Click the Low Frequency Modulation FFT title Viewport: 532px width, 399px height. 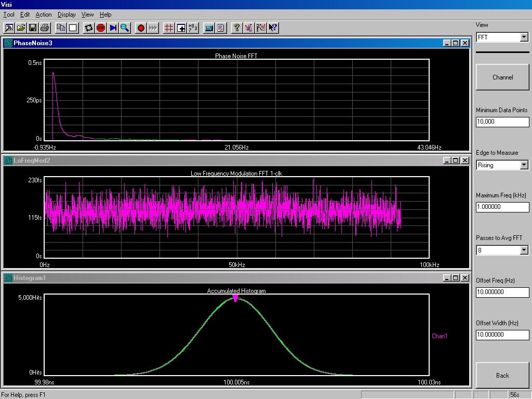point(236,173)
